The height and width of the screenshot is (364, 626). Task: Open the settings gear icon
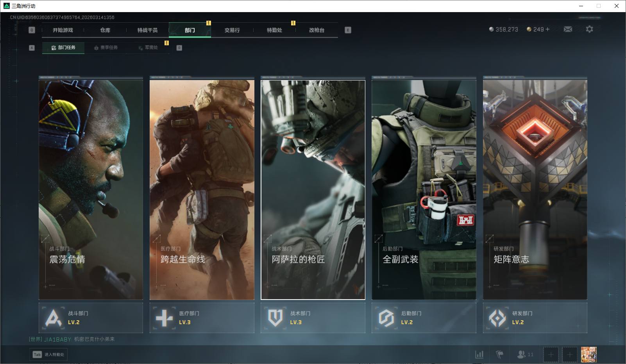(589, 29)
